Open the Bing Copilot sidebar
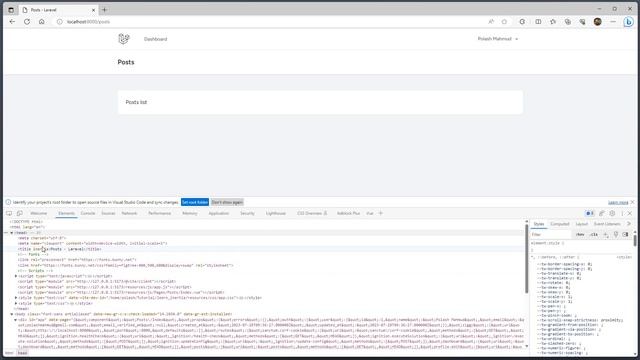 point(629,22)
